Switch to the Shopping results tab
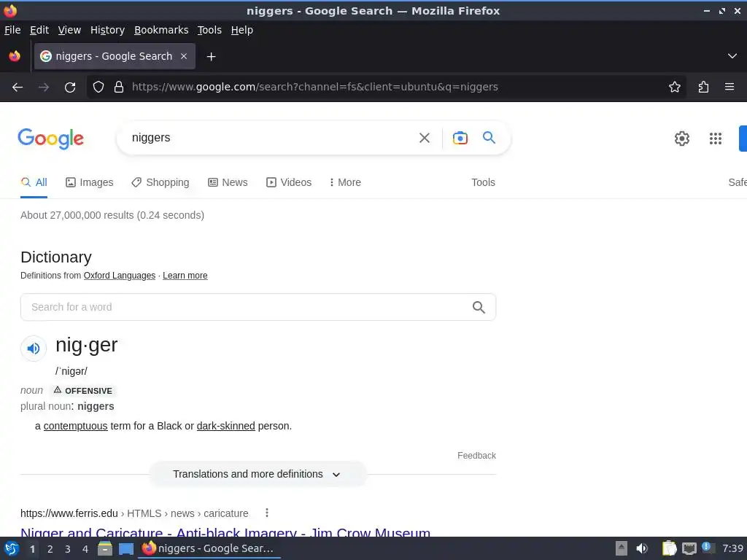Viewport: 747px width, 560px height. [x=160, y=182]
